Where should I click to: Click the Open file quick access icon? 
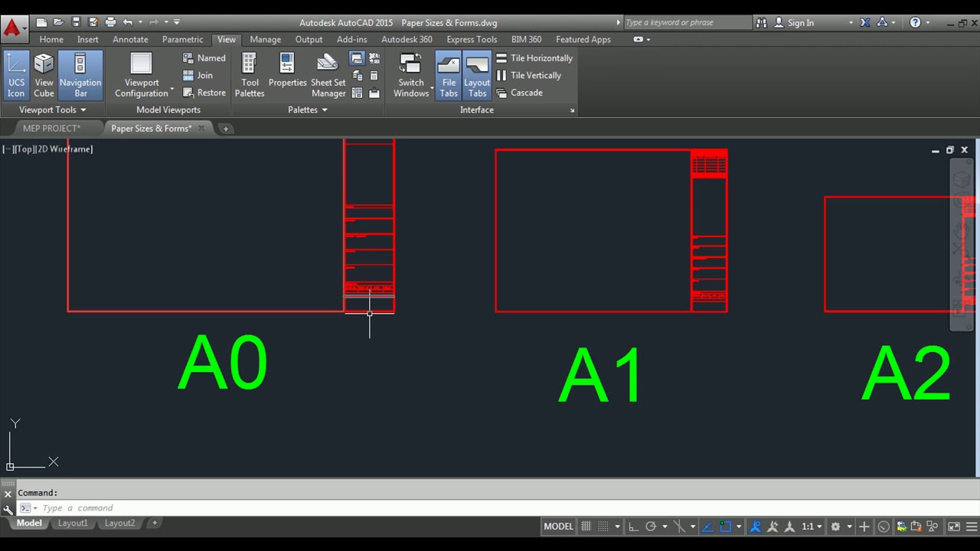point(58,22)
